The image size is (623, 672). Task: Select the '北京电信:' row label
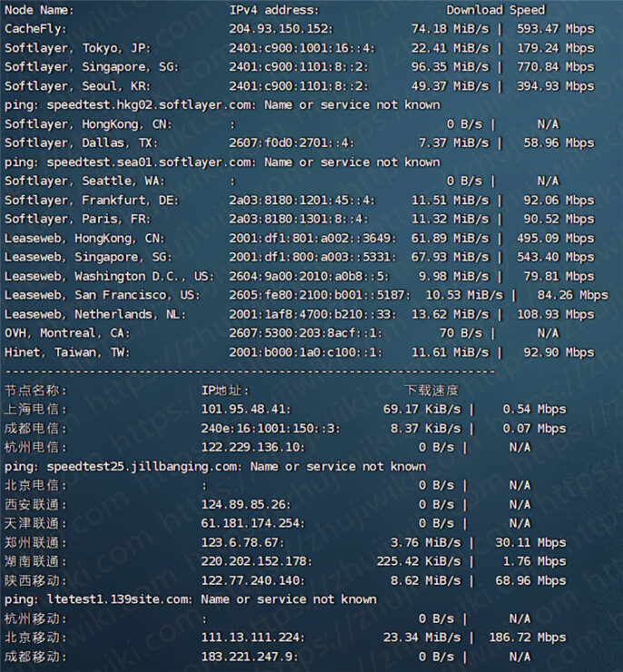pos(36,486)
